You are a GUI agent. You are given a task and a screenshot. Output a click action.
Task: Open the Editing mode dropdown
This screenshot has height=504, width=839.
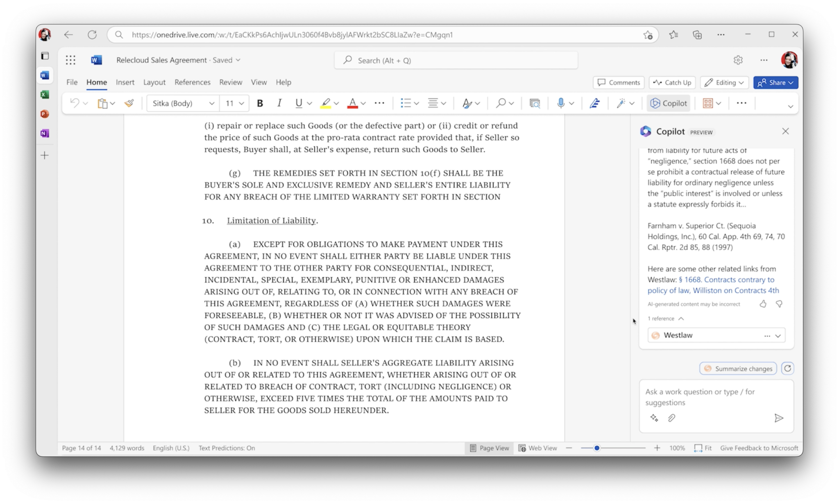tap(724, 82)
